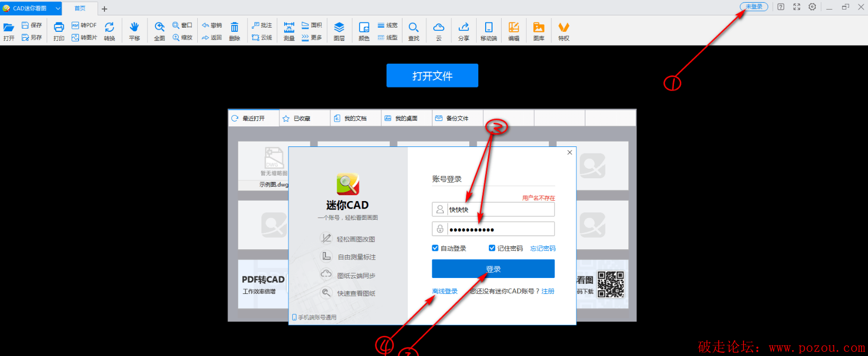Image resolution: width=868 pixels, height=356 pixels.
Task: Select the 批注 annotation tool
Action: pos(262,25)
